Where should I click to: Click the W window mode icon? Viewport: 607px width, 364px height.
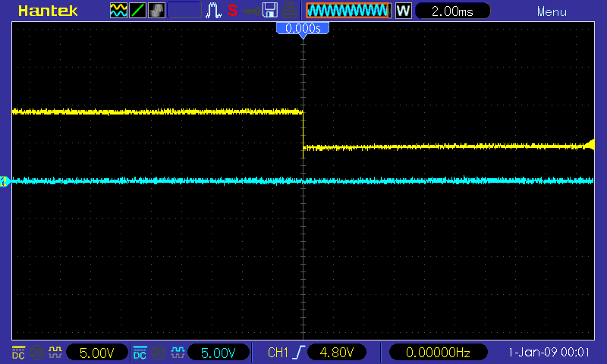tap(404, 11)
